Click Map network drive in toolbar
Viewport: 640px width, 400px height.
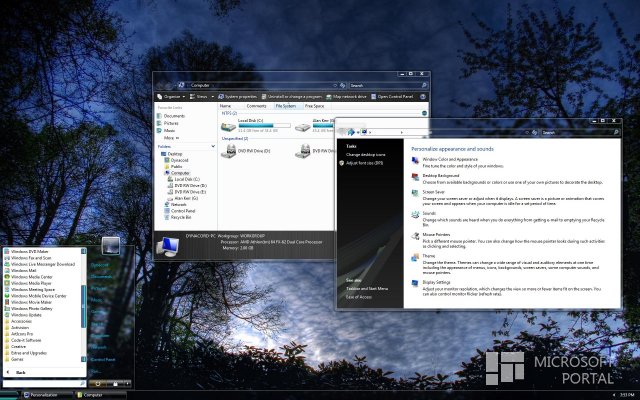(346, 97)
